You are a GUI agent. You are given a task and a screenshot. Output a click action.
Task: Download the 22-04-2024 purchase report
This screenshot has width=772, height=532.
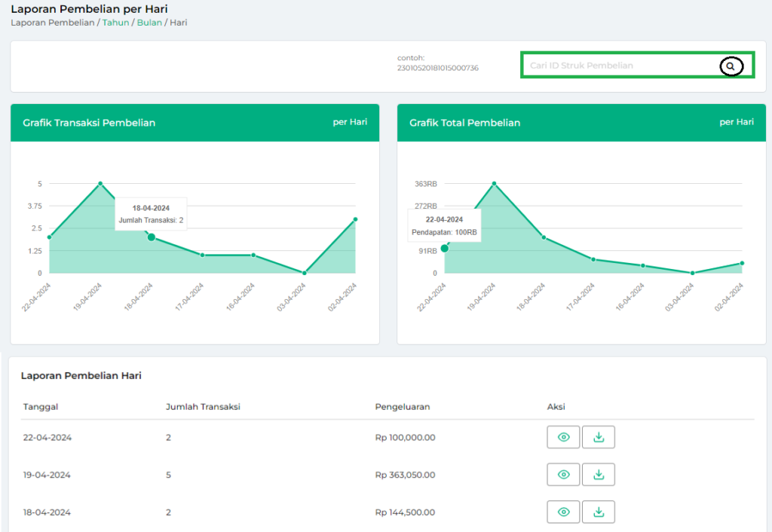(x=599, y=437)
